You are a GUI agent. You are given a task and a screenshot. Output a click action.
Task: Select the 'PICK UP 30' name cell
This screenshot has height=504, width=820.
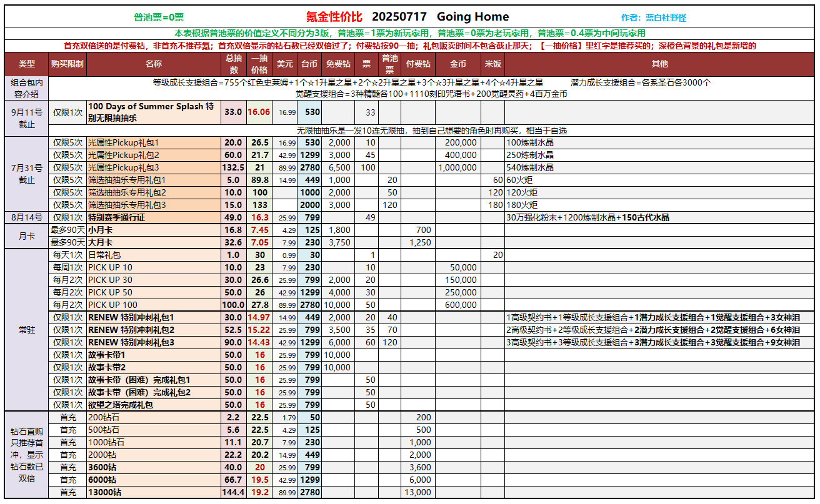[x=154, y=280]
